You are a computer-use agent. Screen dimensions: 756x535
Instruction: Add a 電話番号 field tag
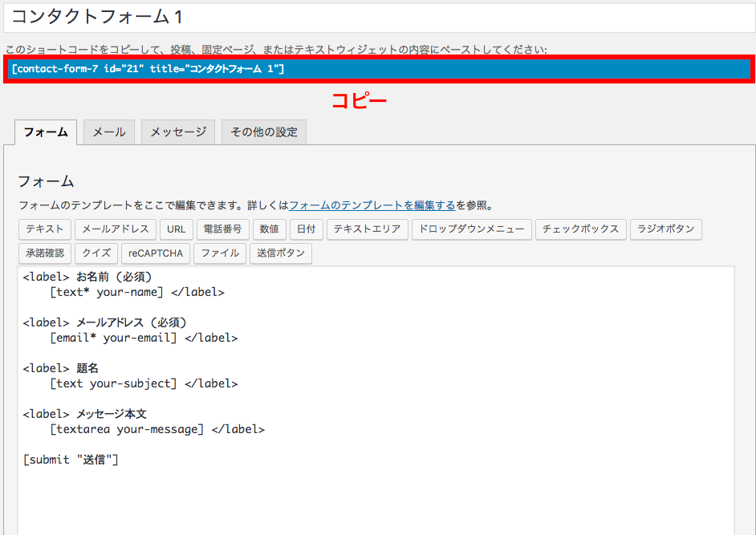click(x=223, y=229)
